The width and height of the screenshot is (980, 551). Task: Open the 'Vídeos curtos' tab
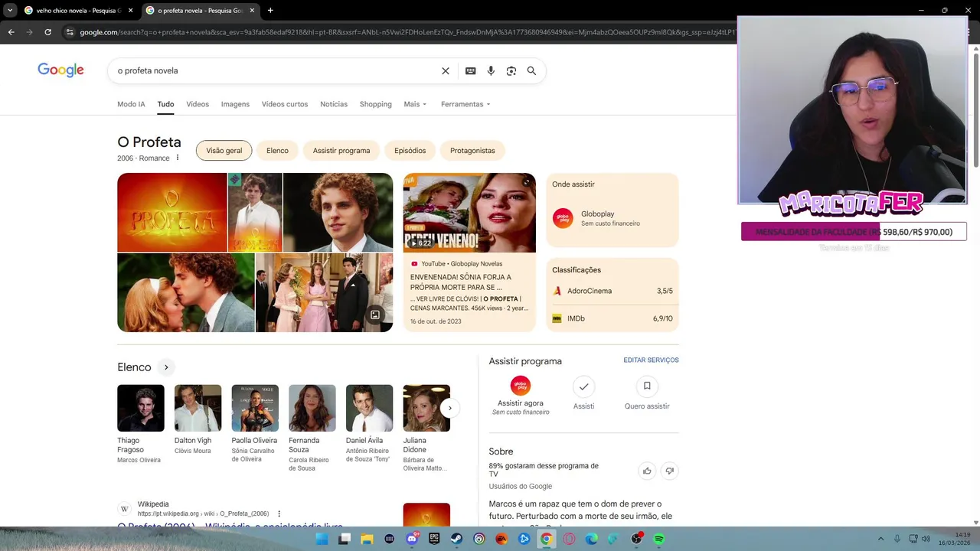pos(285,104)
